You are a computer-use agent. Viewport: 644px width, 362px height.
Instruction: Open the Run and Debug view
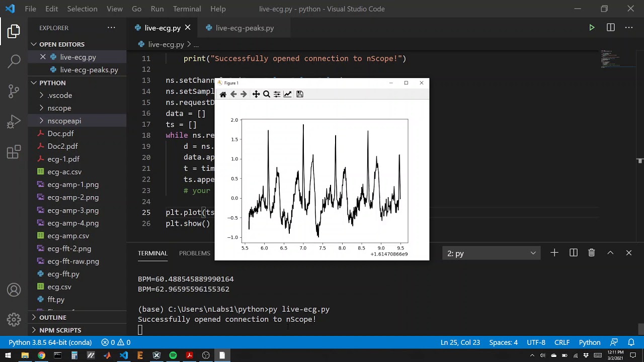coord(14,122)
